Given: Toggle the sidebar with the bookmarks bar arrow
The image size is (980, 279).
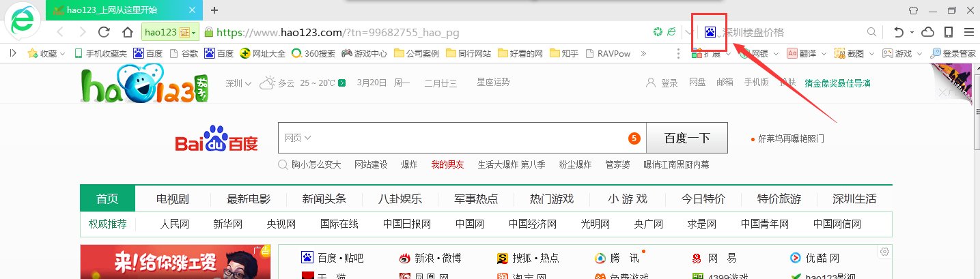Looking at the screenshot, I should [13, 53].
